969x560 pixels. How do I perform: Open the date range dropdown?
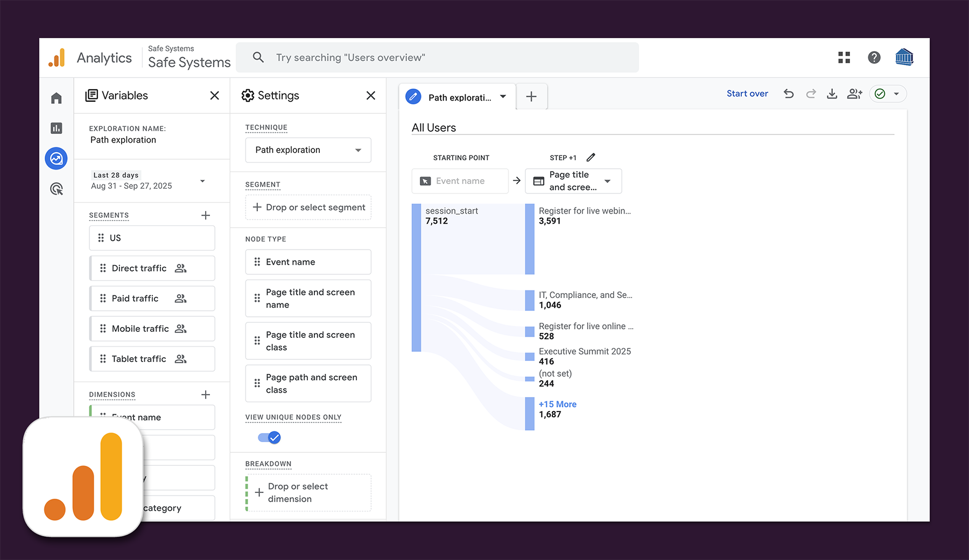(202, 181)
